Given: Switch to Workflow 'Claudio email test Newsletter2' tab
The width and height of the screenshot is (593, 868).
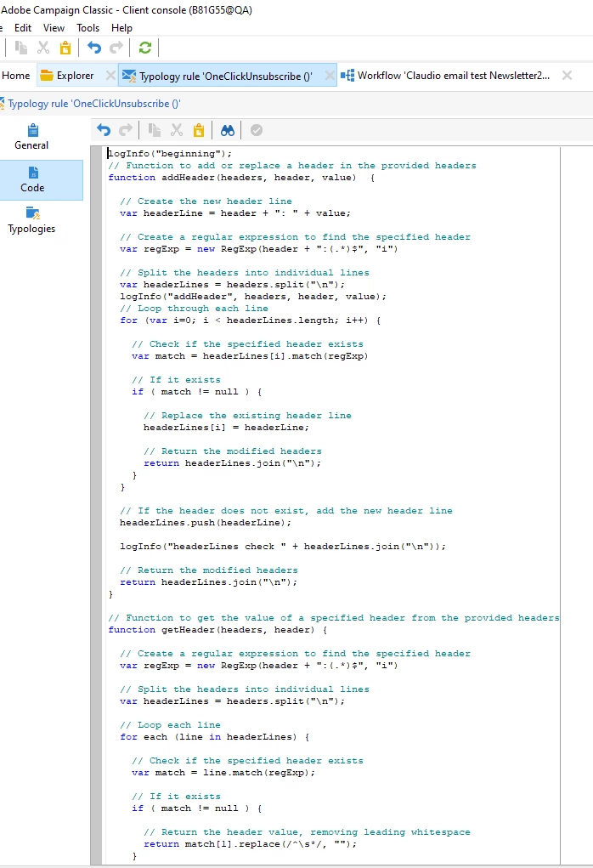Looking at the screenshot, I should pos(454,76).
